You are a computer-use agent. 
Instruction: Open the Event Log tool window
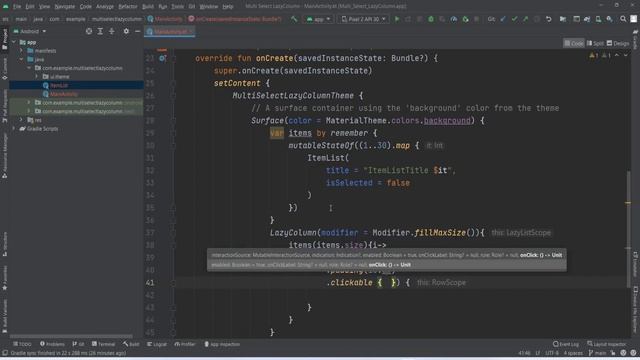[x=565, y=344]
